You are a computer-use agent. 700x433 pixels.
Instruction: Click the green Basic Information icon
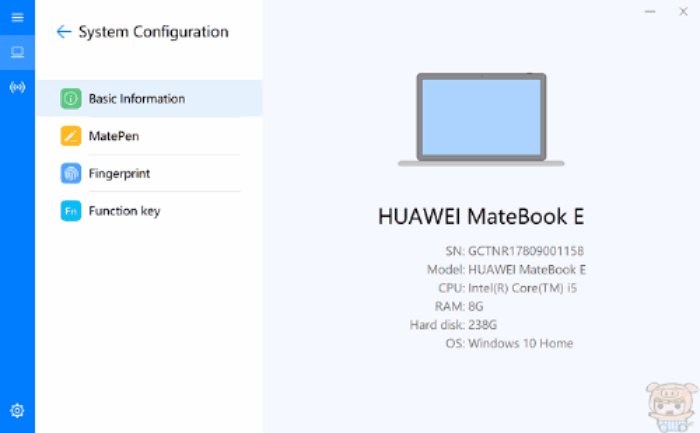point(71,98)
